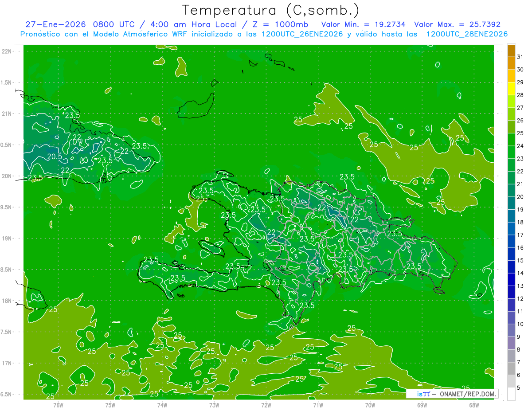532x411 pixels.
Task: Click the "20N" latitude axis label
Action: tap(7, 176)
